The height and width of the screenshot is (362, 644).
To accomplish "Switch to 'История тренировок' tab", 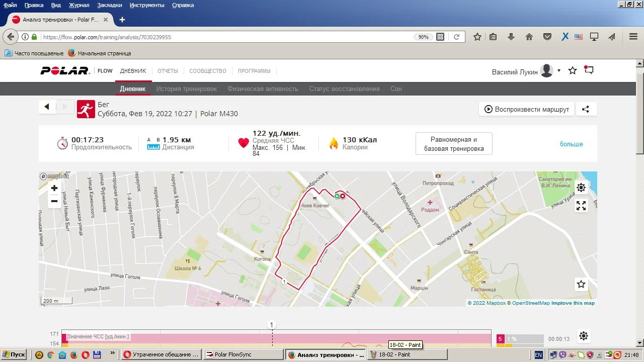I will click(x=186, y=89).
